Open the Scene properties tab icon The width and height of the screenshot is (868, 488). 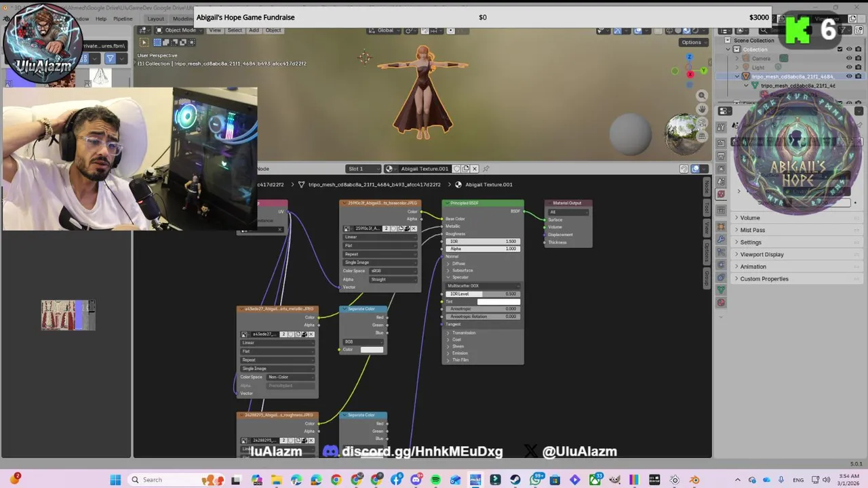(x=722, y=182)
